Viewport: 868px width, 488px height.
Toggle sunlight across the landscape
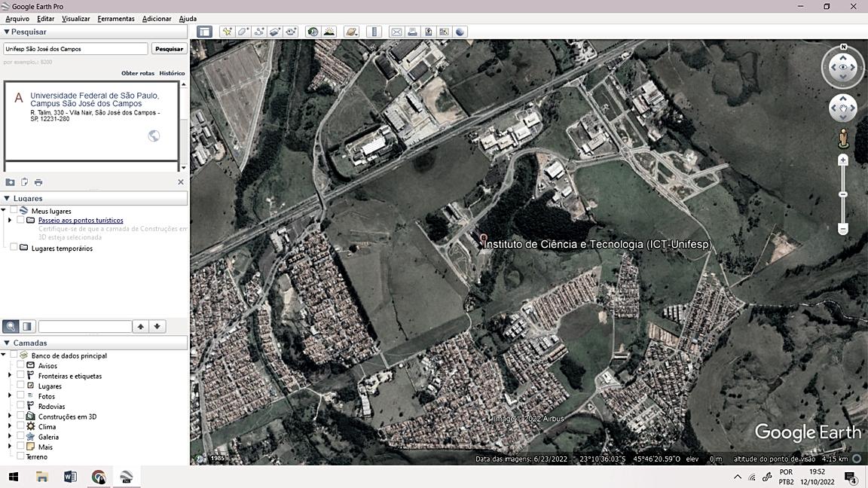[x=329, y=32]
